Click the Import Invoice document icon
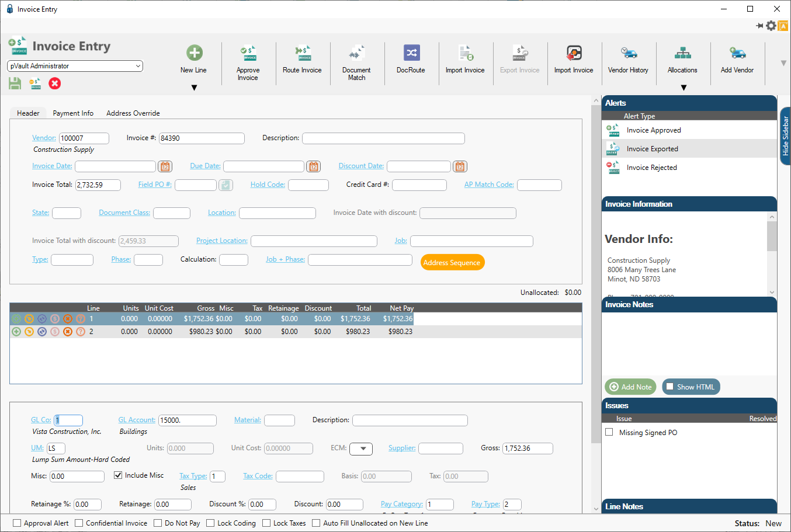The image size is (791, 532). [466, 53]
